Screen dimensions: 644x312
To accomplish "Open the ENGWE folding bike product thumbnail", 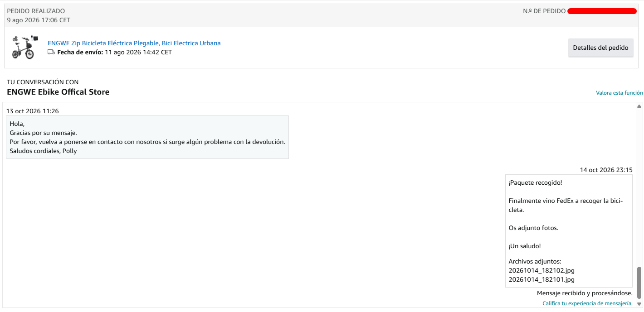I will pos(24,47).
